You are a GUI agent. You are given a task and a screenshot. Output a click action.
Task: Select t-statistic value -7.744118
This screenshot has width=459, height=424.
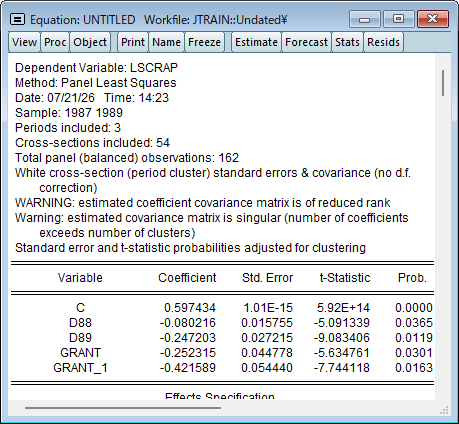pos(342,368)
